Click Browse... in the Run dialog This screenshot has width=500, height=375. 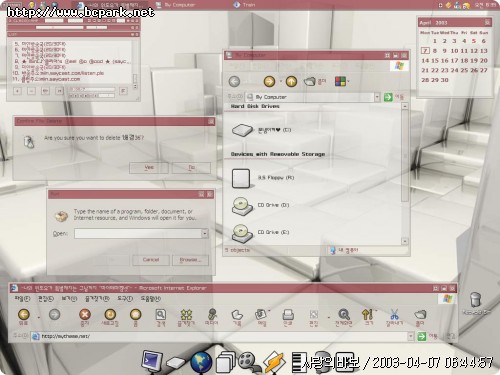coord(190,260)
